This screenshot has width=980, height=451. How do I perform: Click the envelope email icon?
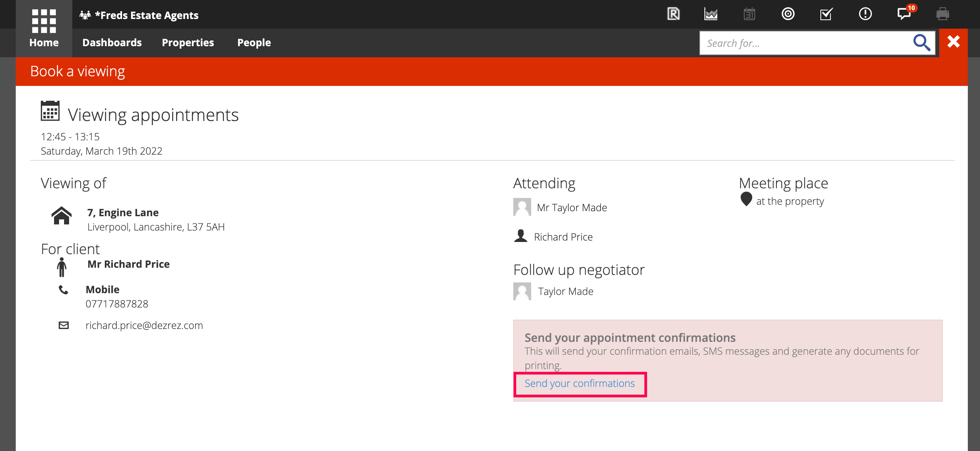[x=64, y=325]
